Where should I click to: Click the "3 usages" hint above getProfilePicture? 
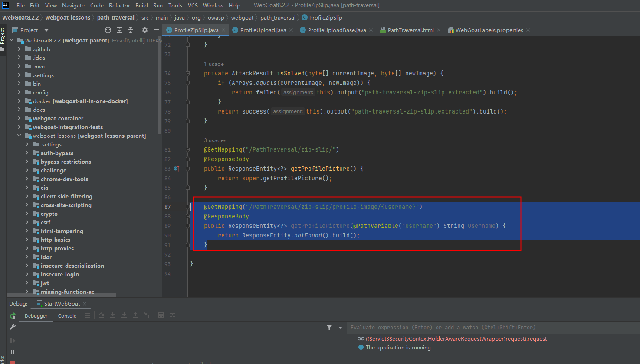(215, 140)
